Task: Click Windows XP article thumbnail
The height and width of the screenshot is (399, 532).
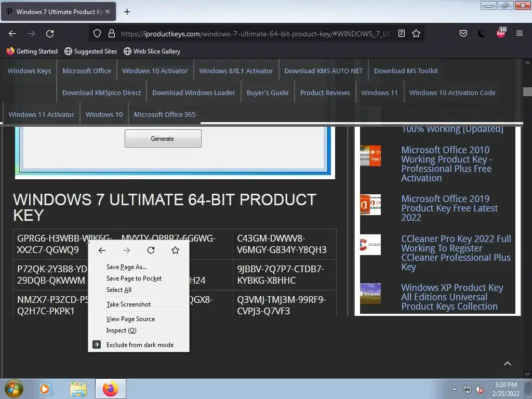Action: (370, 294)
